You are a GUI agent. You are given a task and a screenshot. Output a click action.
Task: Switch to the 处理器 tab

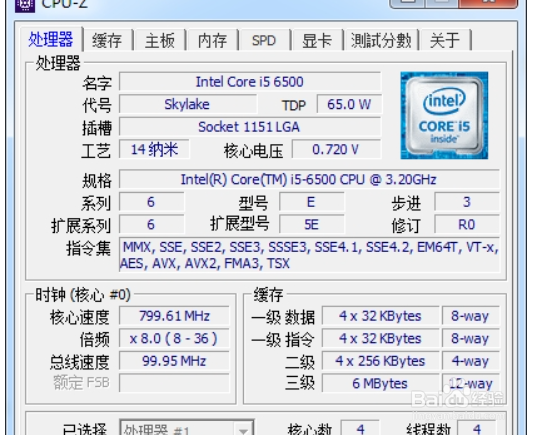51,39
